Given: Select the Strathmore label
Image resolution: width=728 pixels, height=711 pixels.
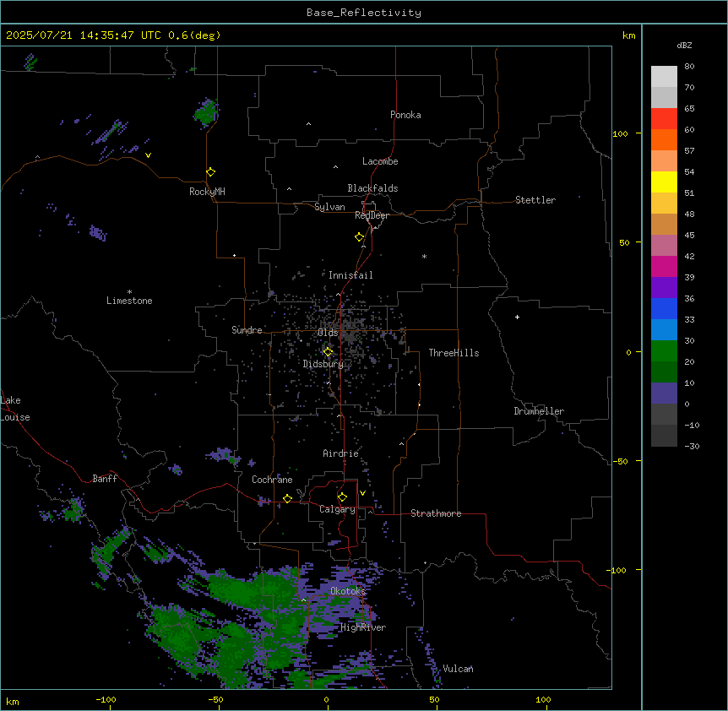Looking at the screenshot, I should point(436,513).
